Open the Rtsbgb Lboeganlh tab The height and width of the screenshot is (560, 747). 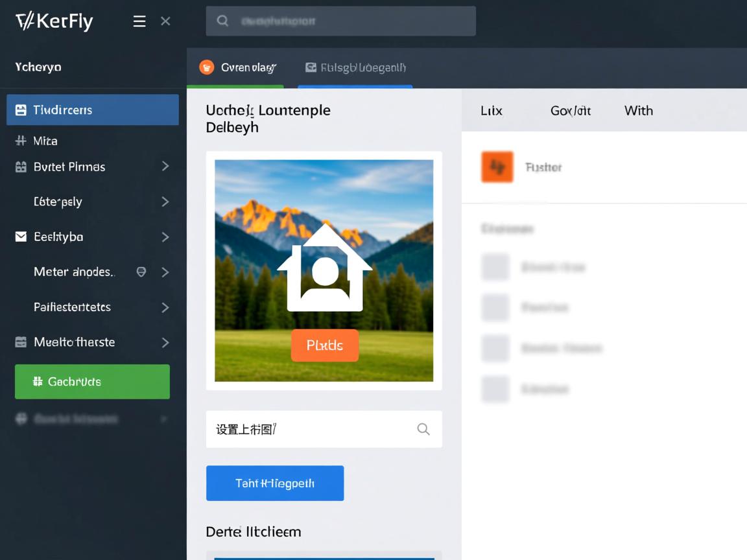355,67
